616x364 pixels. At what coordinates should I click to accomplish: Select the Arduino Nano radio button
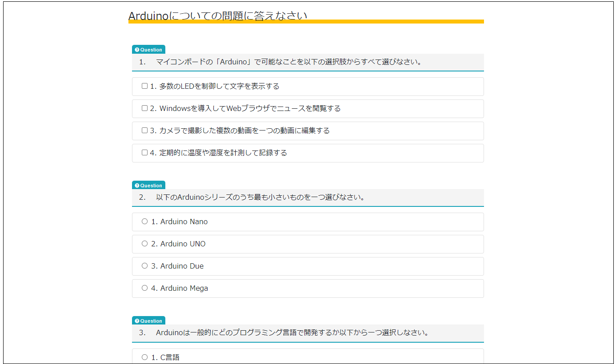[x=144, y=222]
